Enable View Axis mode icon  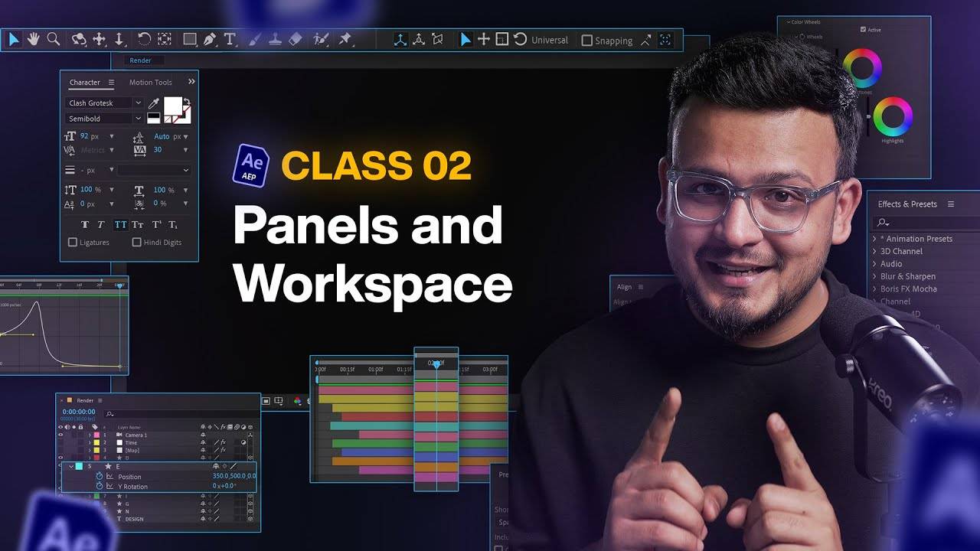tap(437, 40)
